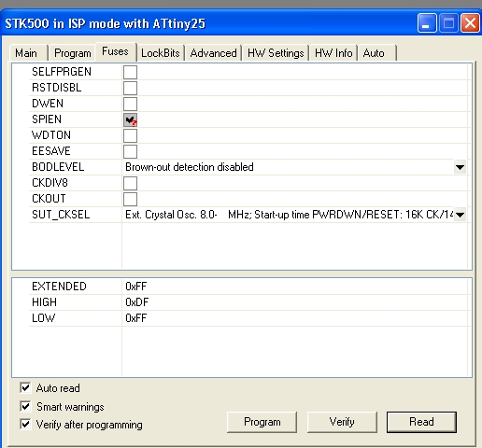Edit the LOW fuse value 0xFF

click(x=135, y=318)
